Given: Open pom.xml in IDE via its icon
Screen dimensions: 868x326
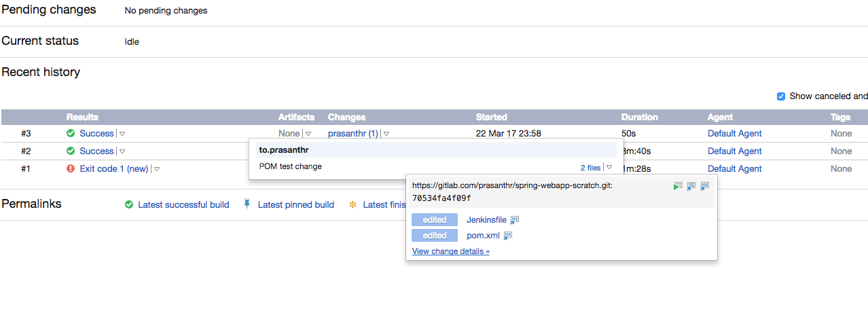Looking at the screenshot, I should point(508,236).
